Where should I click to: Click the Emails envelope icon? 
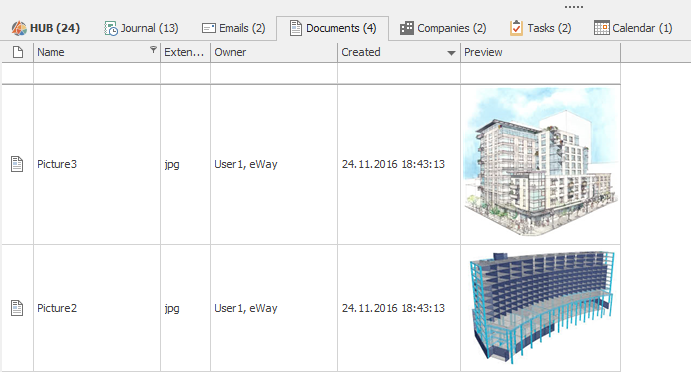[208, 28]
